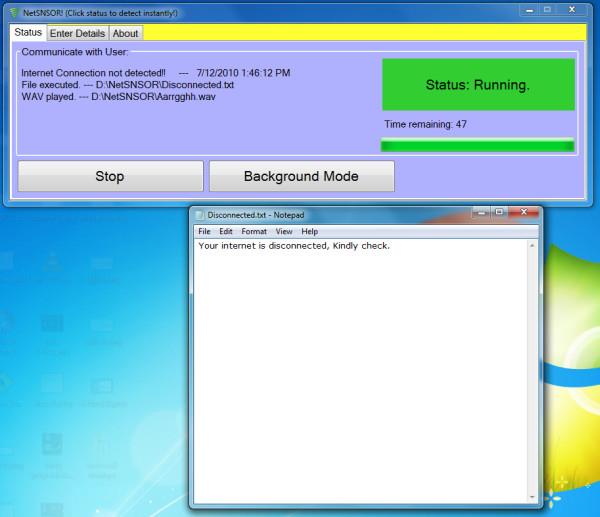
Task: Click the green time remaining progress bar
Action: tap(478, 146)
